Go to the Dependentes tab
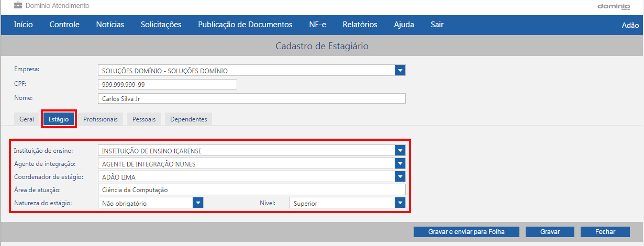 coord(188,119)
